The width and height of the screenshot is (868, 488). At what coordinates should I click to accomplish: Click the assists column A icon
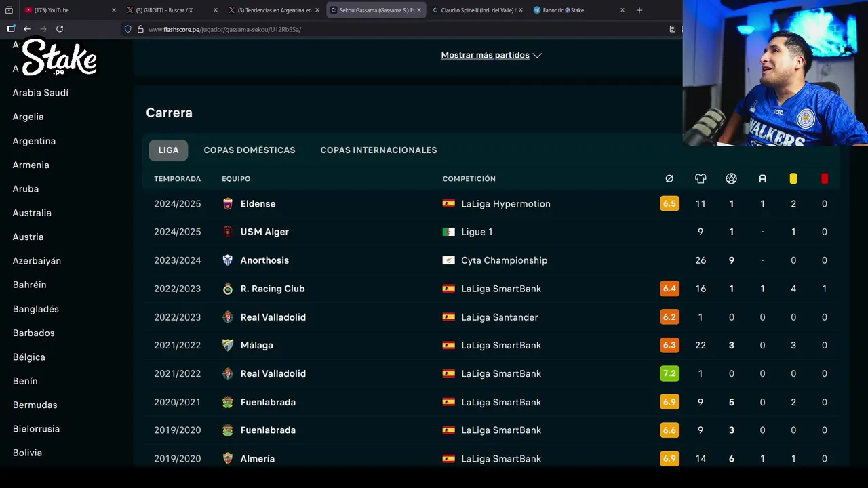click(762, 179)
